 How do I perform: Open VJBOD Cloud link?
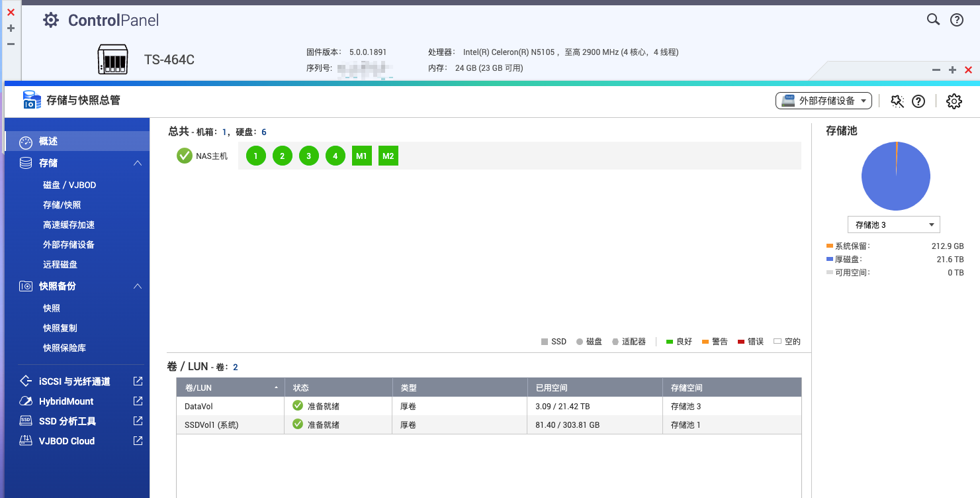[67, 441]
